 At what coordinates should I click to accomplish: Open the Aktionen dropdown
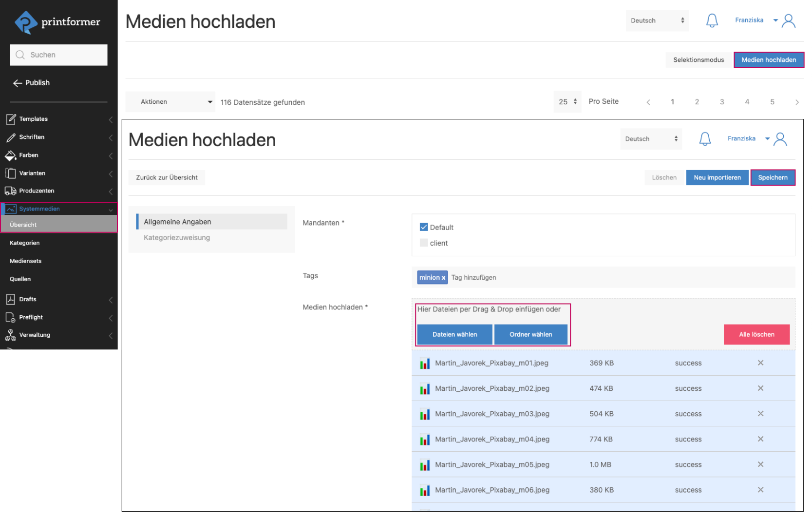click(170, 102)
